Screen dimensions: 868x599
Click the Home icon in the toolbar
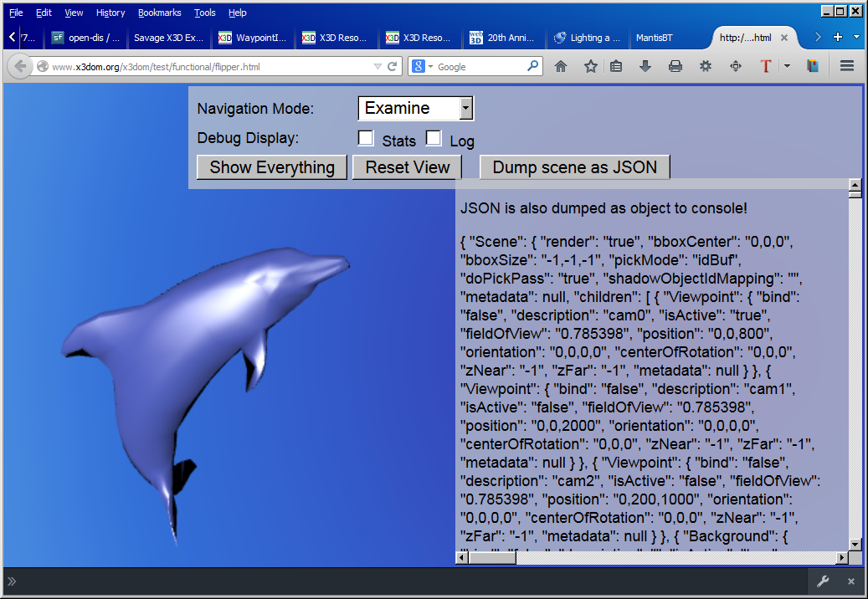pyautogui.click(x=561, y=66)
